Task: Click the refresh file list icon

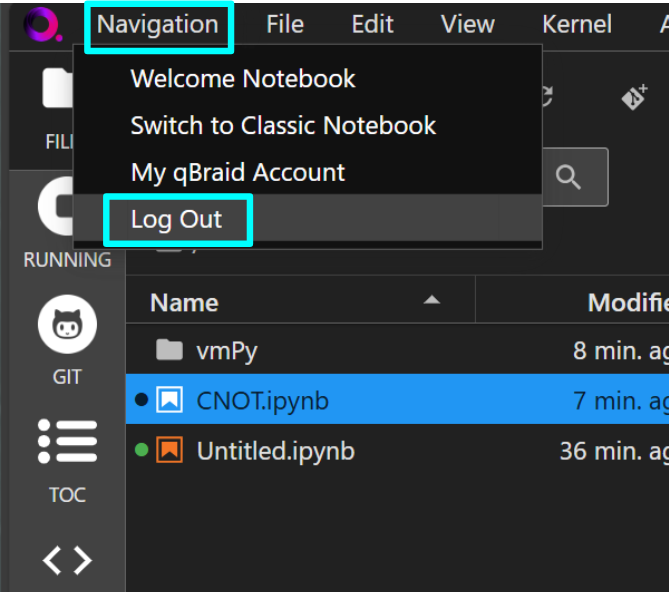Action: pos(548,96)
